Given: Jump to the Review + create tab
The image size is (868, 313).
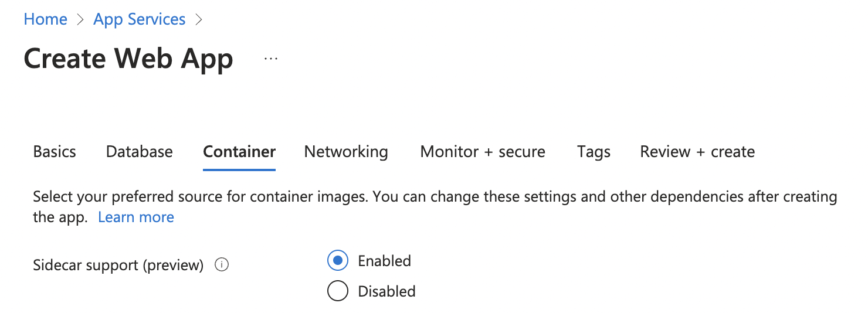Looking at the screenshot, I should pyautogui.click(x=697, y=152).
